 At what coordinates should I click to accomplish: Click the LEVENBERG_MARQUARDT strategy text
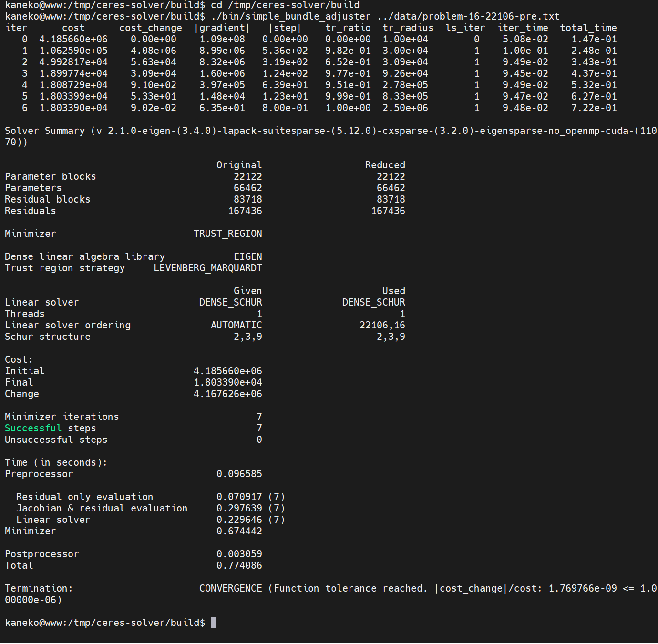pyautogui.click(x=207, y=268)
